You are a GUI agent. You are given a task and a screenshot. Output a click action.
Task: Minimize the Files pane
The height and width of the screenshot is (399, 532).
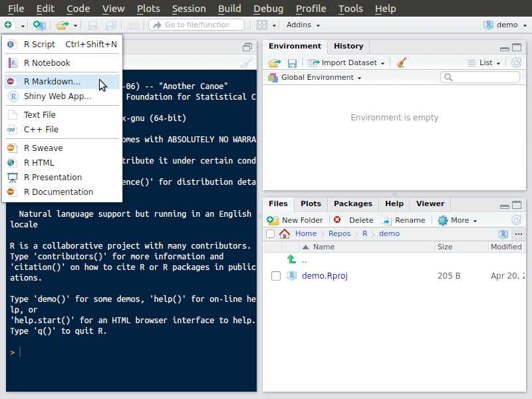[505, 205]
